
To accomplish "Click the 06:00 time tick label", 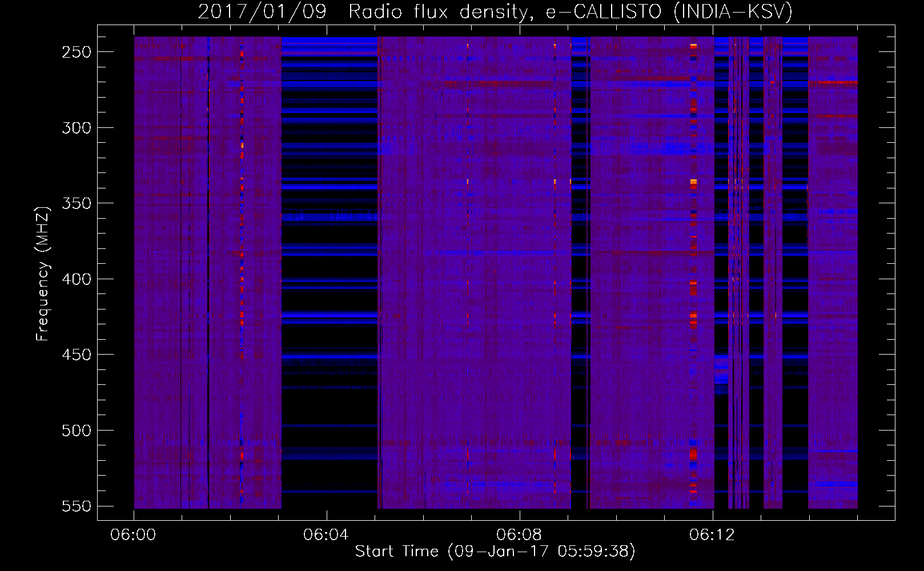I will [133, 535].
